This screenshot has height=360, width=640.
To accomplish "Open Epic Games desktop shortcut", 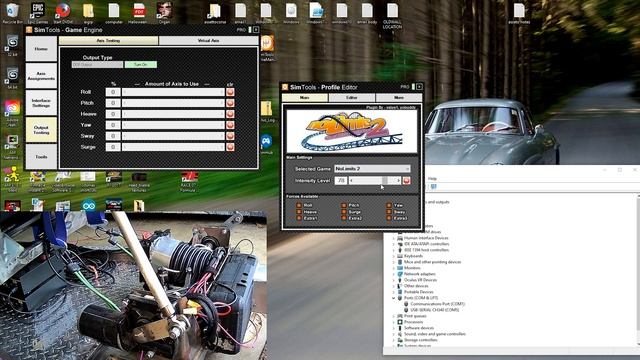I will coord(38,12).
